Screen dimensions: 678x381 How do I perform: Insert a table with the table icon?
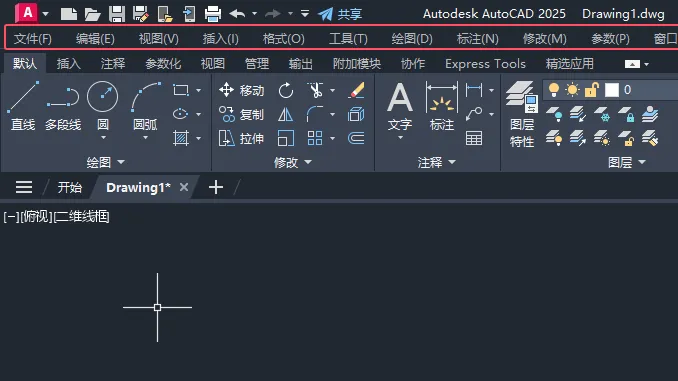pos(474,138)
